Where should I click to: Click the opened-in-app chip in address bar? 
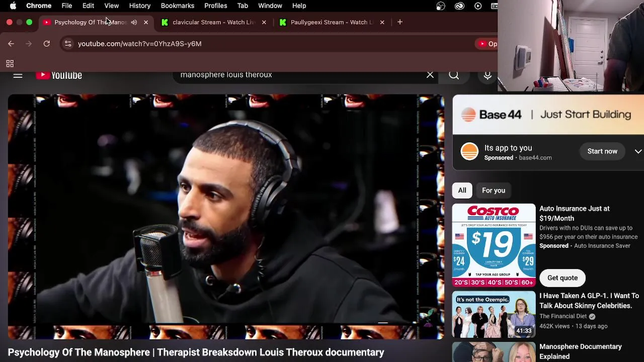(x=487, y=44)
